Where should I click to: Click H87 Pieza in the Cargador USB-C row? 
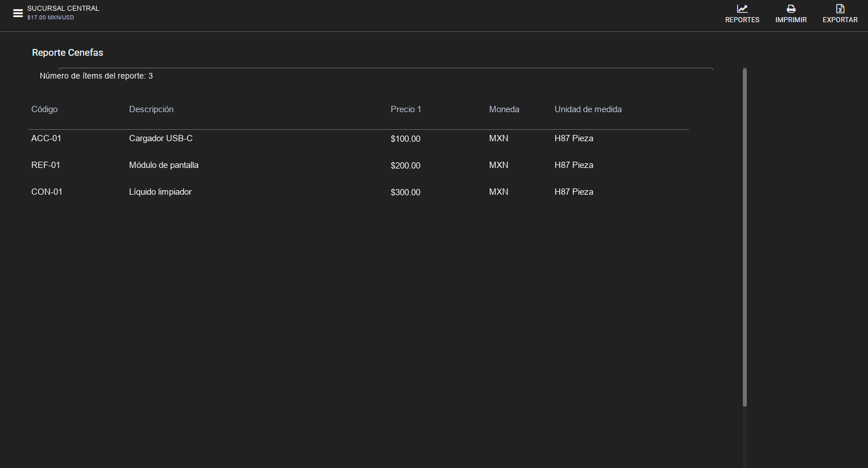point(574,138)
